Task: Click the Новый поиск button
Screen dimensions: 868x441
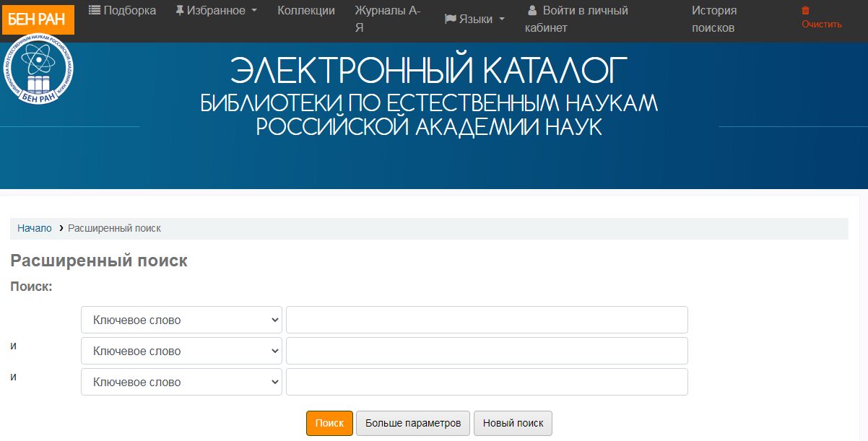Action: (x=513, y=423)
